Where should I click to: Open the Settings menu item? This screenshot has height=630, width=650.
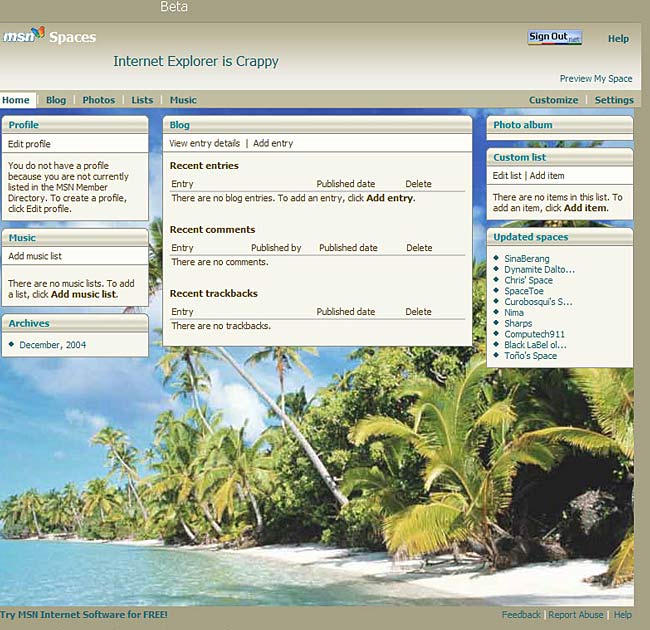click(x=613, y=100)
